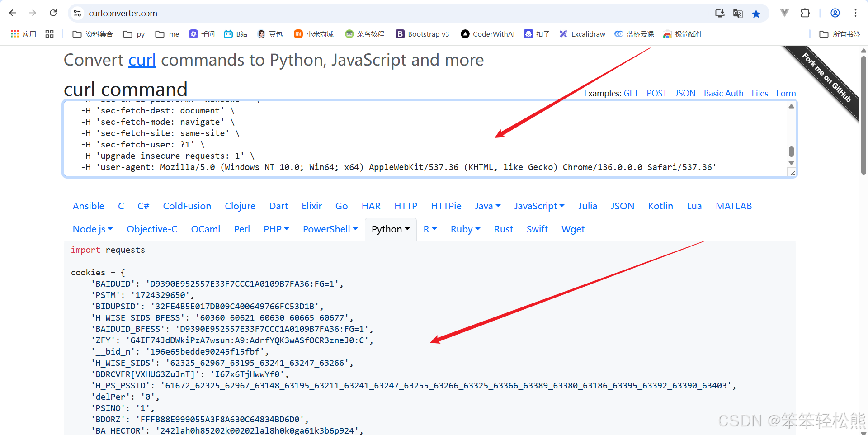The image size is (868, 435).
Task: Click the curl command textarea scrollbar thumb
Action: (791, 151)
